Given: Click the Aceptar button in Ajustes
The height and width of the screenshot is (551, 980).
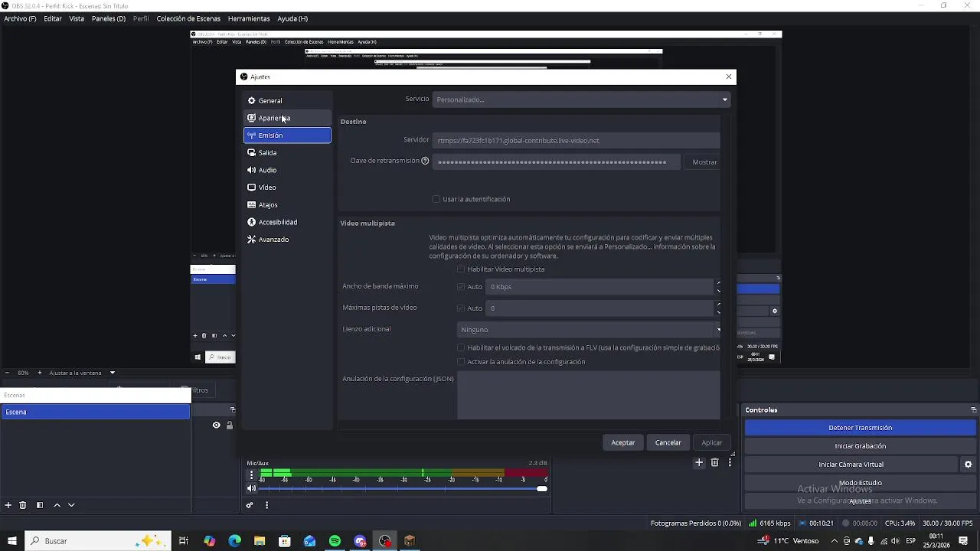Looking at the screenshot, I should click(x=622, y=442).
